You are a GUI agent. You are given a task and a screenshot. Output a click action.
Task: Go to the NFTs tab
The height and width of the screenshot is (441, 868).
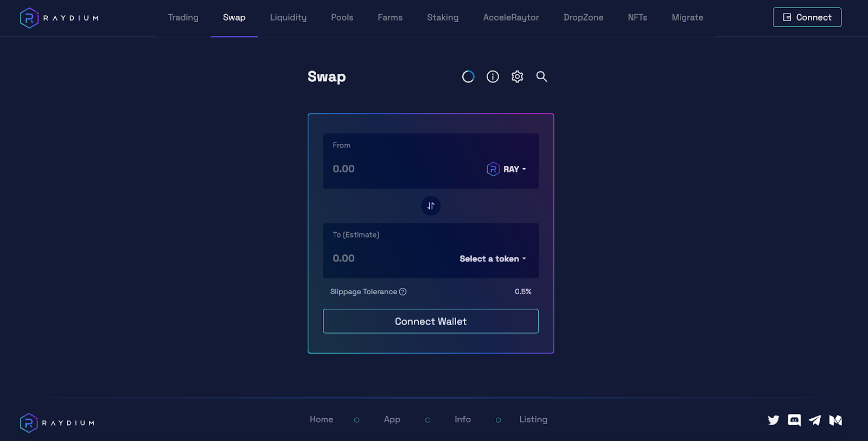637,17
